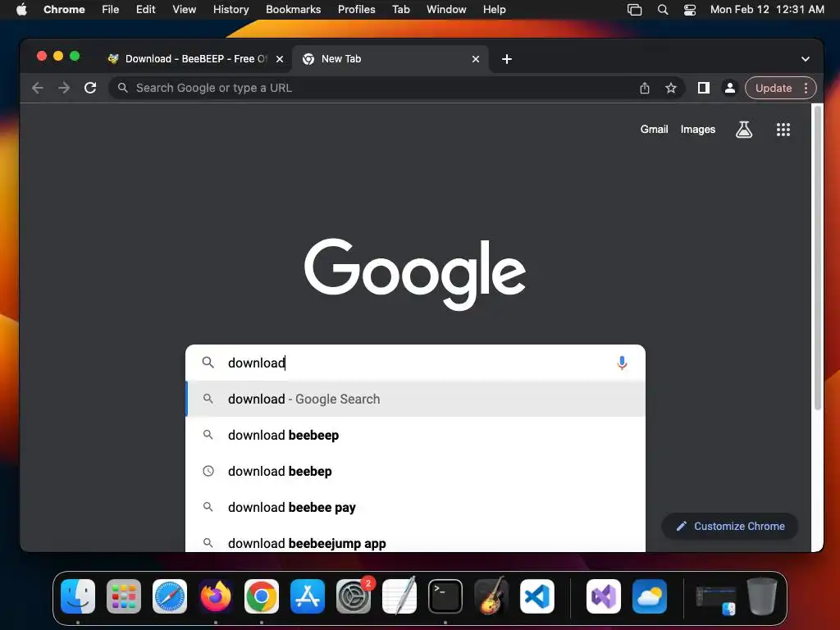Click the page vertical scrollbar
840x630 pixels.
point(818,258)
